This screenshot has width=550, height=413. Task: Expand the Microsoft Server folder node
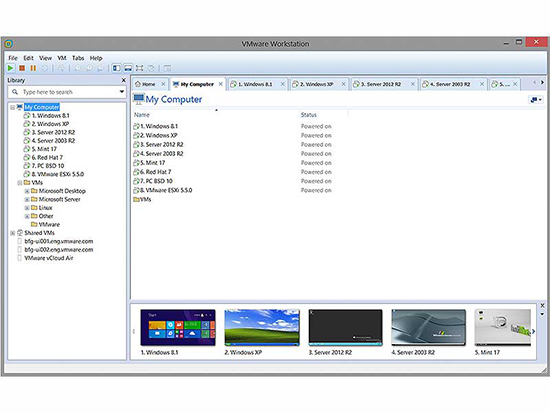click(x=27, y=199)
